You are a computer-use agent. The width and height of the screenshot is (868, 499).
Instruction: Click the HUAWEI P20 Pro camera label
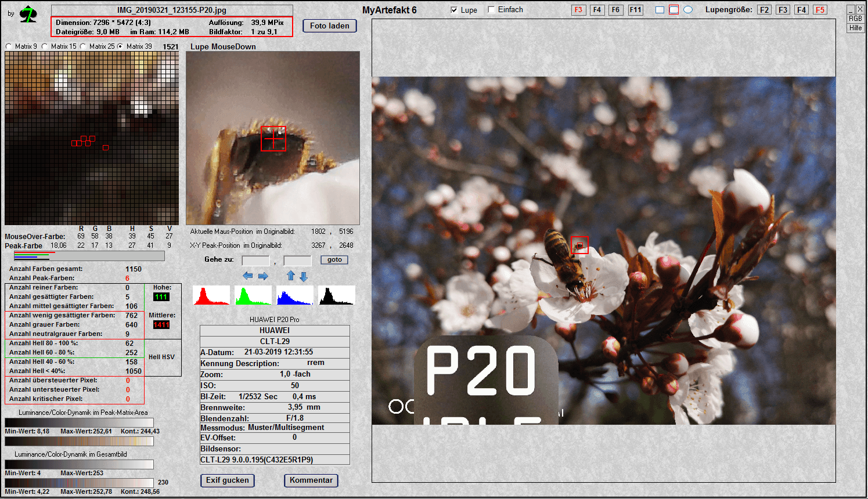(275, 320)
